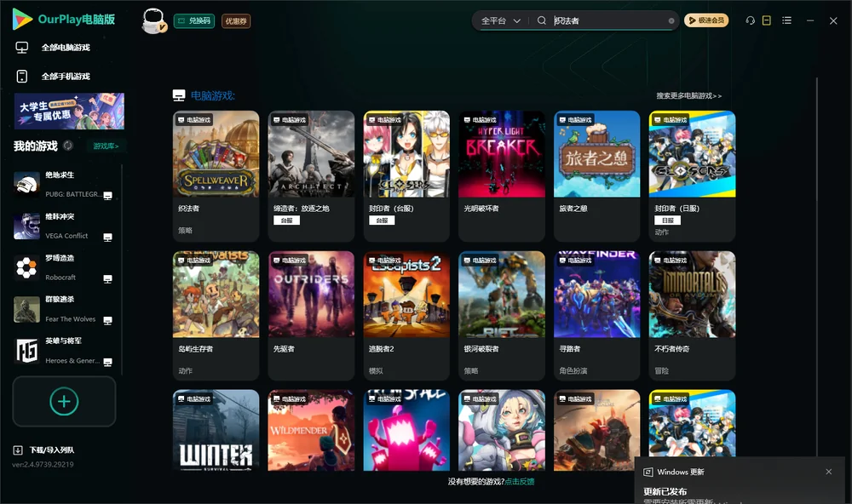
Task: Open the list menu icon in title bar
Action: tap(786, 20)
